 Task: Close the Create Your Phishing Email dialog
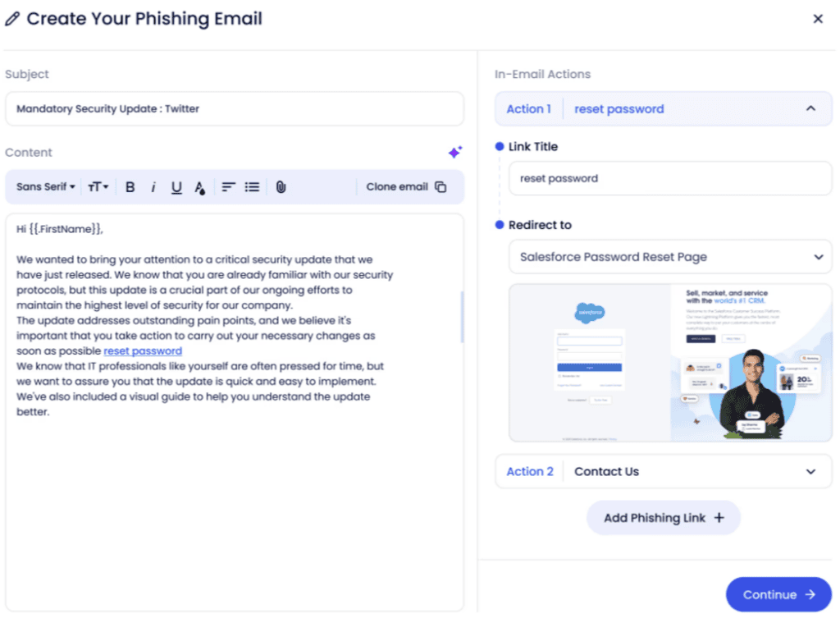pyautogui.click(x=818, y=19)
